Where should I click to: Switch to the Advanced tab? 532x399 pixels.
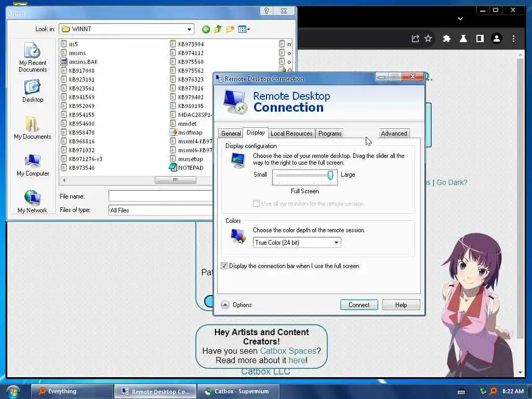(x=394, y=134)
